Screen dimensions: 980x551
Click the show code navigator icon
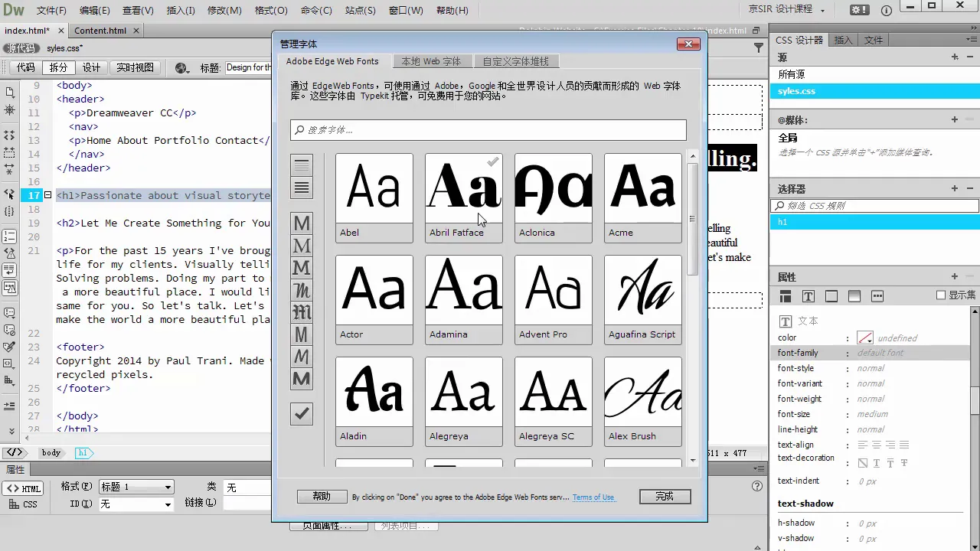(9, 110)
